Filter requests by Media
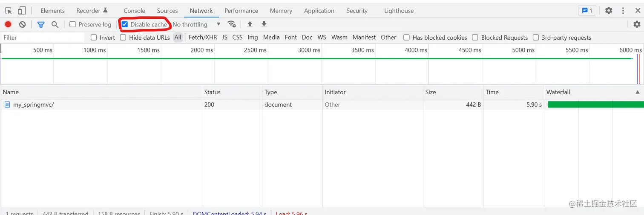 point(271,38)
